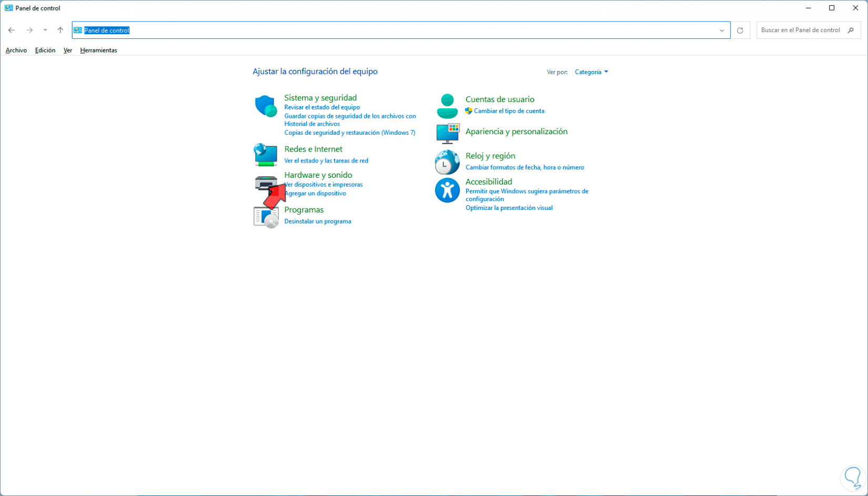
Task: Minimize the Panel de control window
Action: tap(808, 8)
